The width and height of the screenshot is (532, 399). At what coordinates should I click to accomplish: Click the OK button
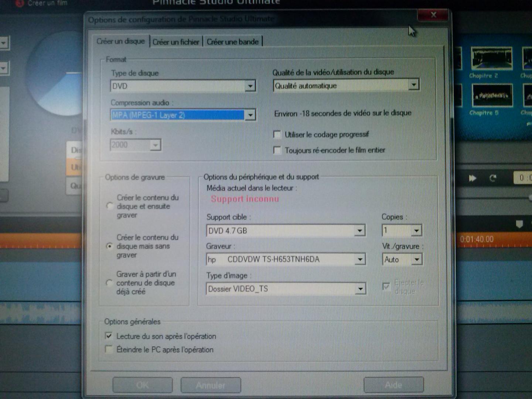pos(142,385)
